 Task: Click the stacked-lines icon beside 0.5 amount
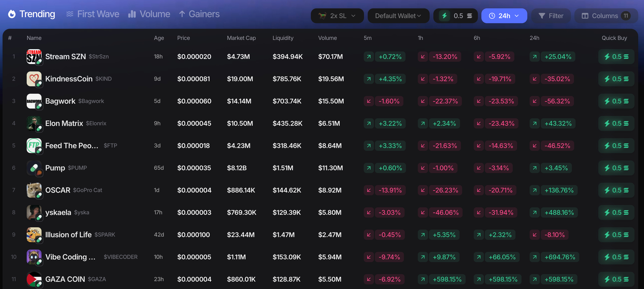click(x=470, y=16)
